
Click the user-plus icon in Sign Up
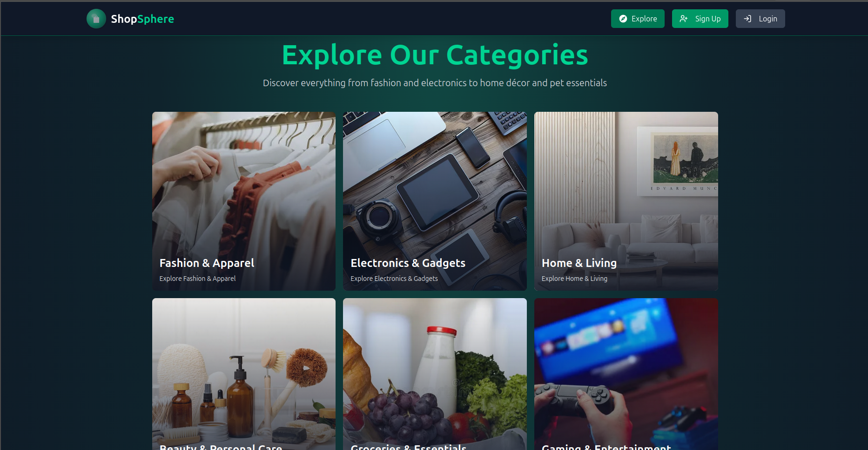(x=684, y=19)
